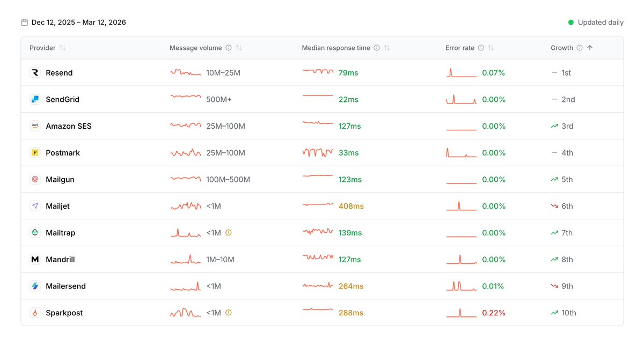Click the 139ms response time
Image resolution: width=644 pixels, height=347 pixels.
[350, 233]
